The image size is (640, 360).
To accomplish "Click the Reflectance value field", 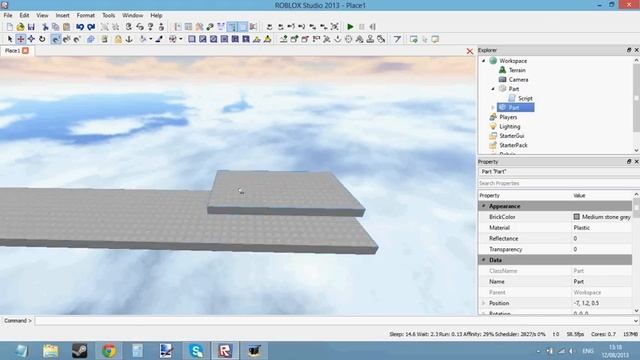I will [602, 238].
